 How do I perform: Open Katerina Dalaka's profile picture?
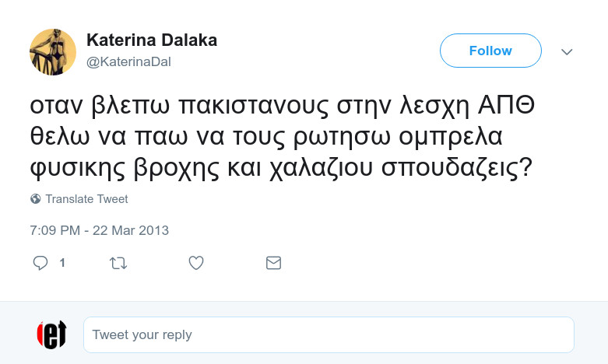[53, 52]
